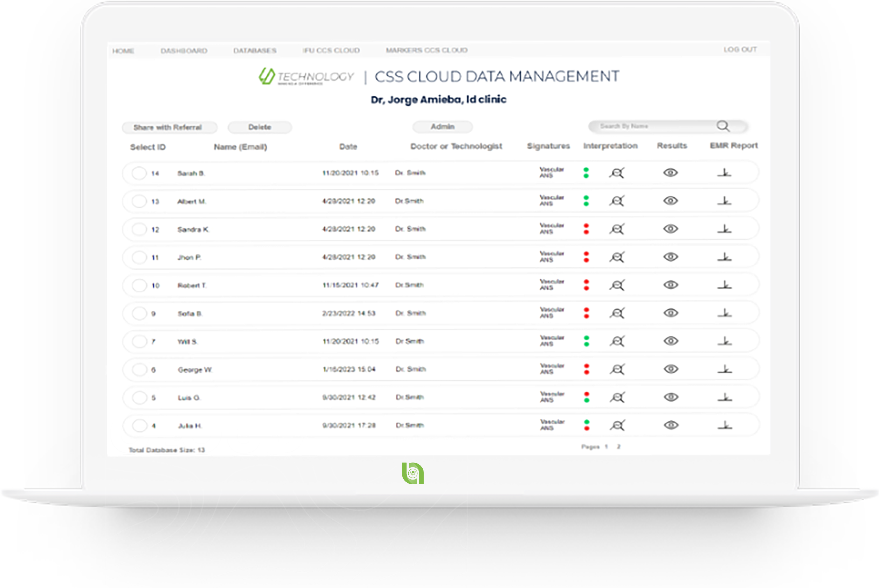
Task: Click the Admin button
Action: click(442, 127)
